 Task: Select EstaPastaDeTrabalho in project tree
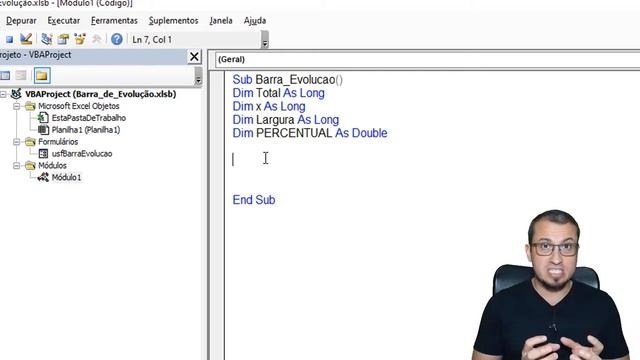pos(89,118)
